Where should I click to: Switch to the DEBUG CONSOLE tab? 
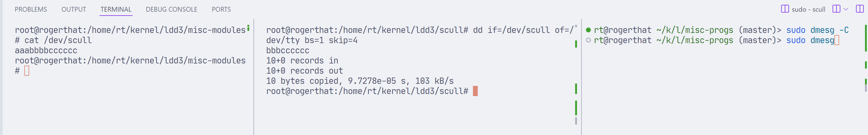pos(171,9)
